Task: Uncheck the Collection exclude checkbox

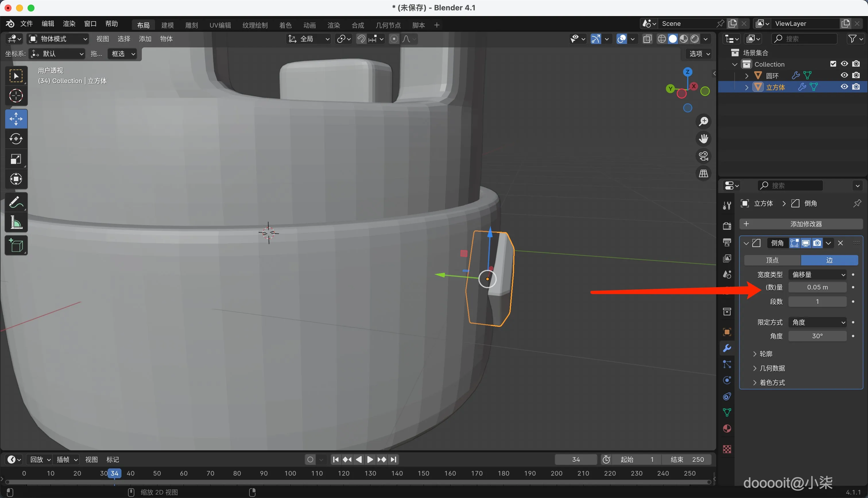Action: click(x=833, y=64)
